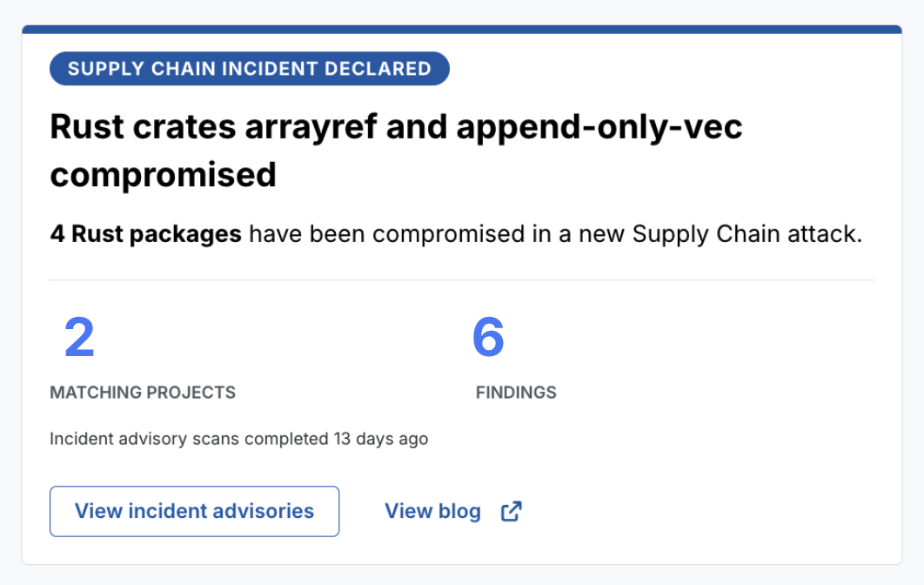Click 'have been compromised' in the description
Viewport: 924px width, 585px height.
387,234
